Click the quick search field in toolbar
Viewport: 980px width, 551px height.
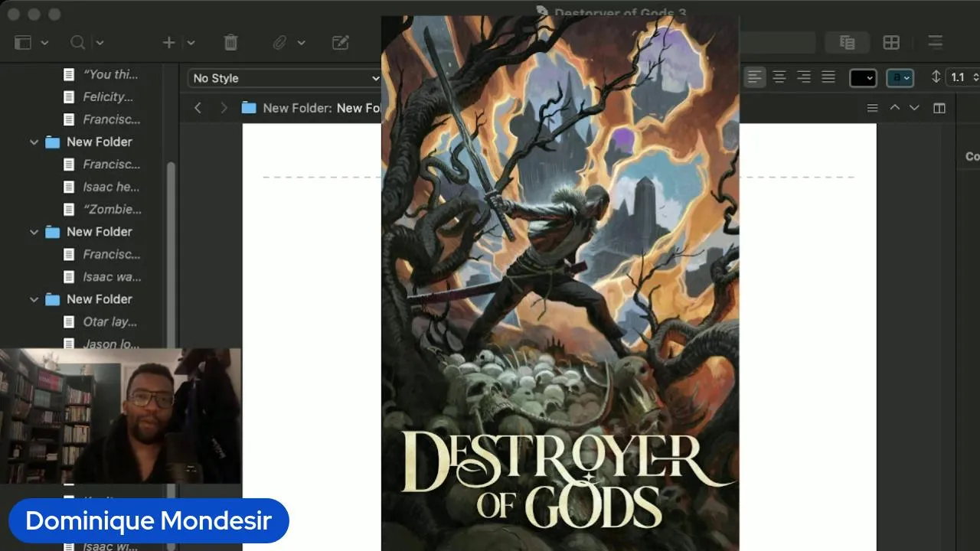point(777,43)
